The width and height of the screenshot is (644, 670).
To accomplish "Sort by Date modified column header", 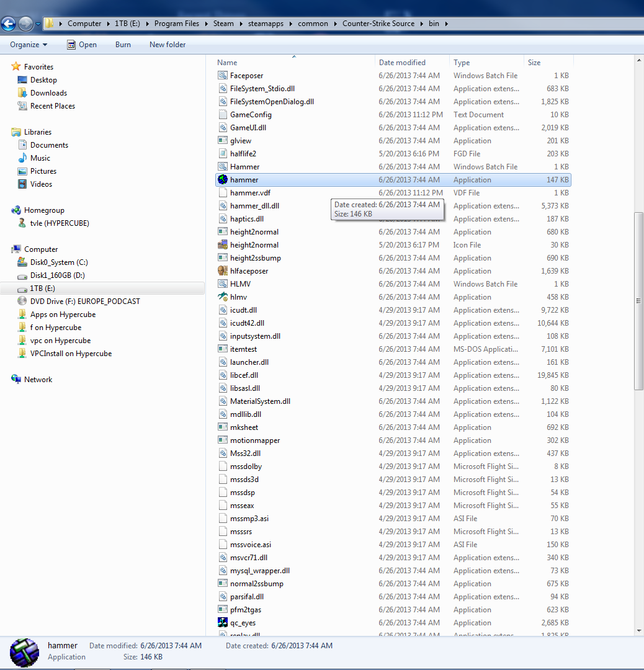I will pos(412,63).
